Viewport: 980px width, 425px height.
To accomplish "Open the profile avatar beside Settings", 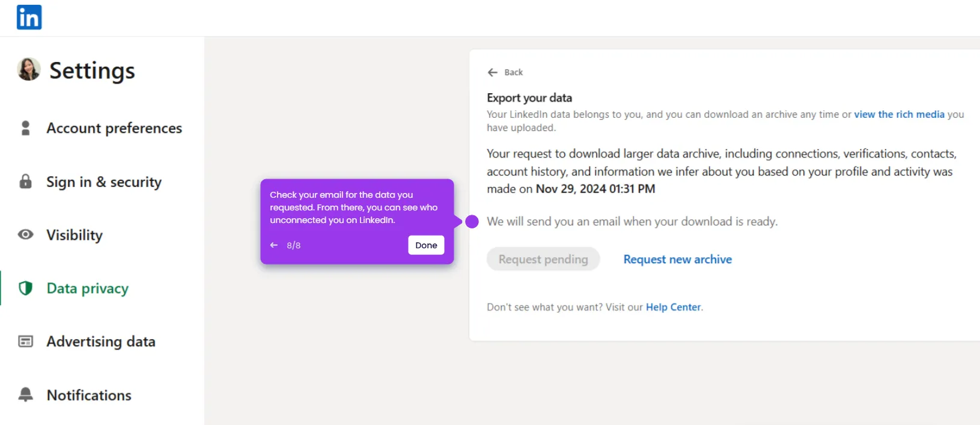I will (x=29, y=70).
